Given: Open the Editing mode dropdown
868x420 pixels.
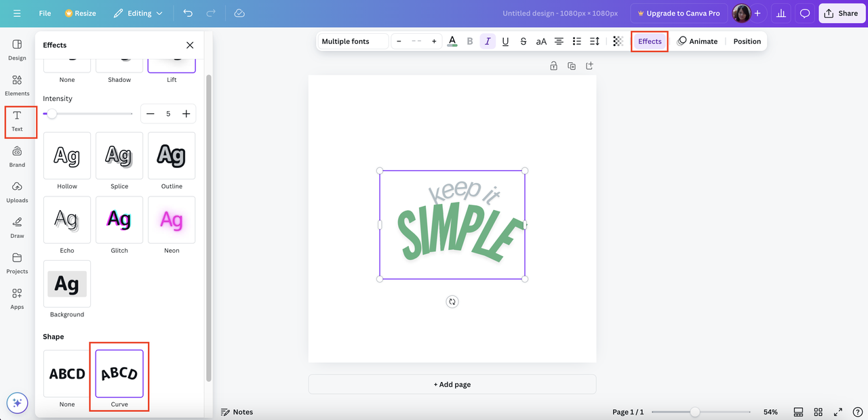Looking at the screenshot, I should pyautogui.click(x=138, y=14).
